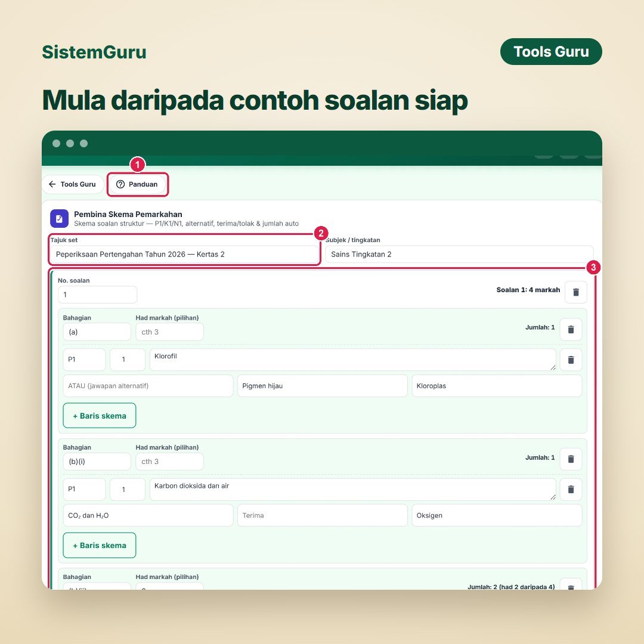Click the Jumlah: 2 (had 2 daripada 4) text

(511, 587)
